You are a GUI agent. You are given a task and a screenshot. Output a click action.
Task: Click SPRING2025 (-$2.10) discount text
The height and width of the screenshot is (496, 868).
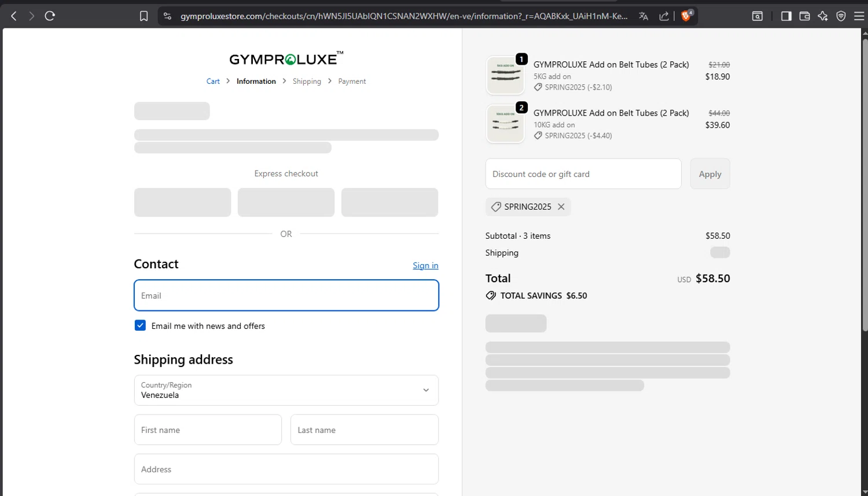click(578, 87)
